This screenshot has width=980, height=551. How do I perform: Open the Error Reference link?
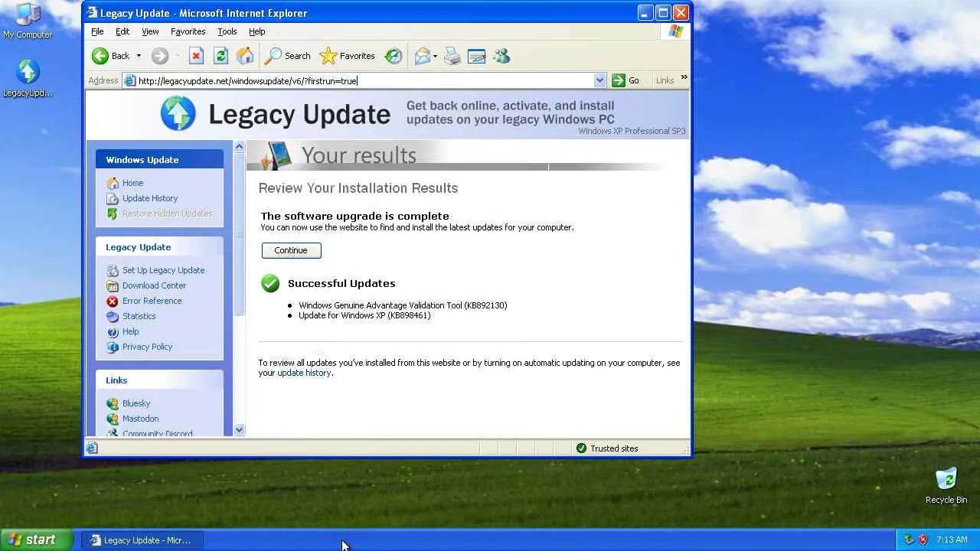click(152, 301)
